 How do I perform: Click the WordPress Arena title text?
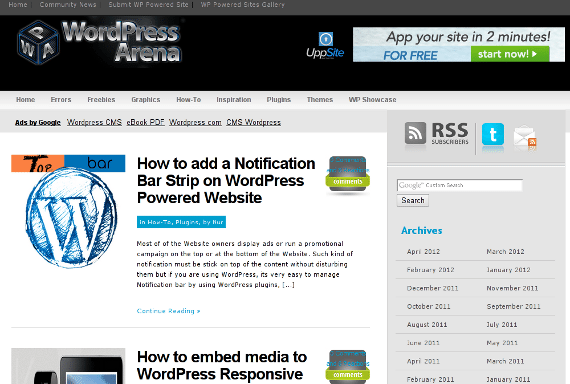pos(121,41)
